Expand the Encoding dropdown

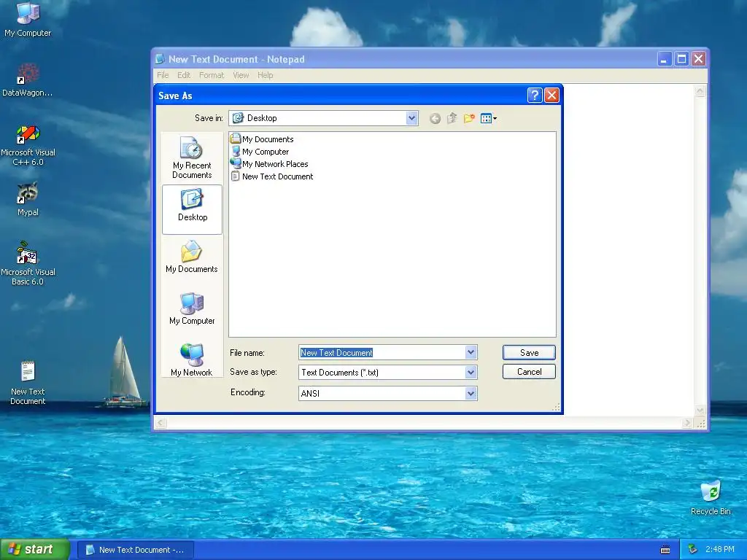[471, 393]
